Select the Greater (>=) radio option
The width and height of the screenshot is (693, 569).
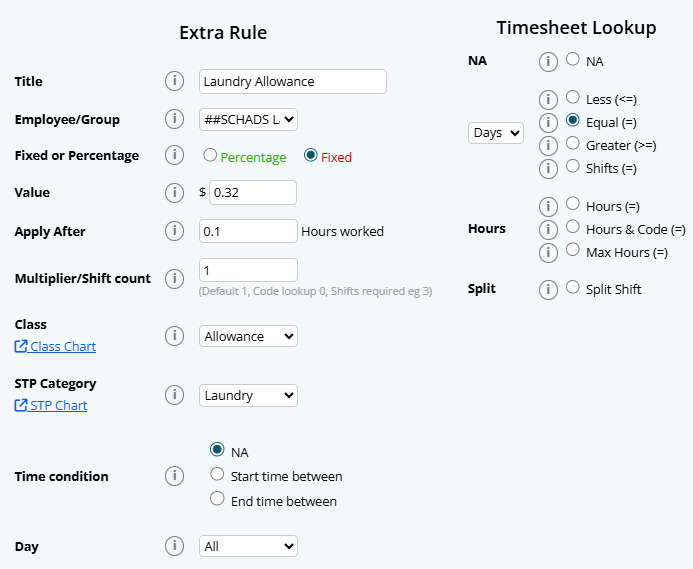tap(573, 144)
